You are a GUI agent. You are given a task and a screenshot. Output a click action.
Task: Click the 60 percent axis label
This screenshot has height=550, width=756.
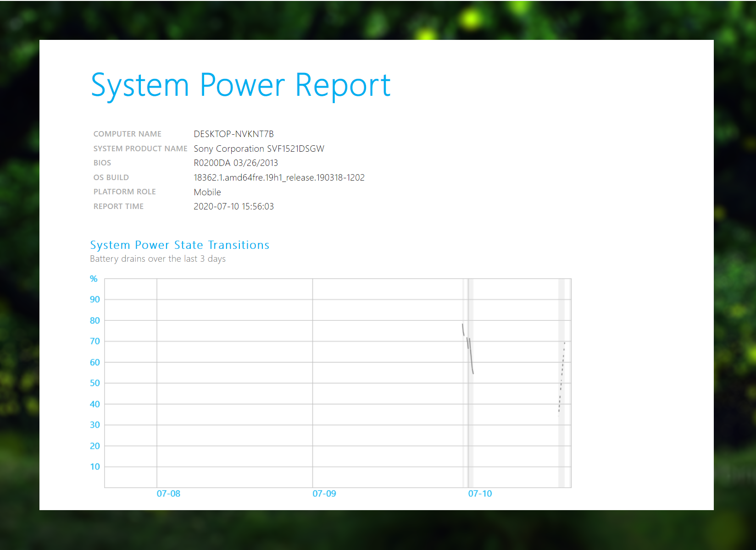(95, 362)
